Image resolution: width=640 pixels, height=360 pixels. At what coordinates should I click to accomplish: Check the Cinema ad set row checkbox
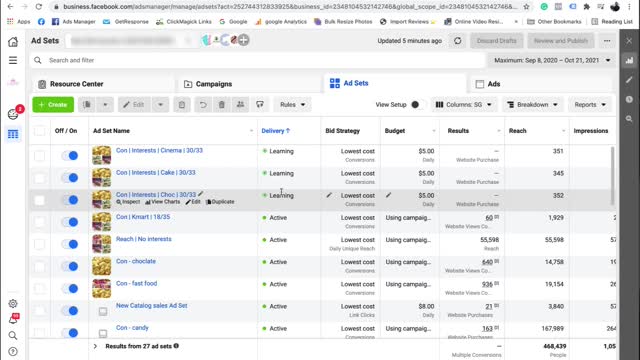(40, 156)
